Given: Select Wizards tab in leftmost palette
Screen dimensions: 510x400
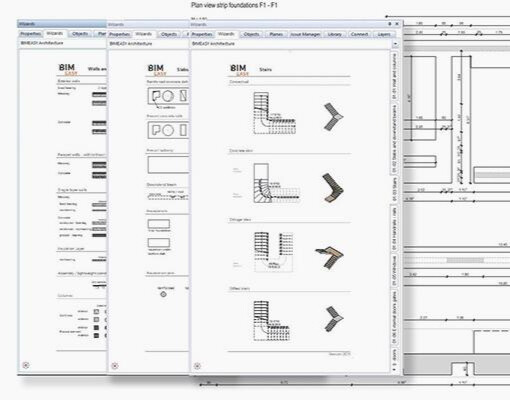Looking at the screenshot, I should click(x=55, y=33).
